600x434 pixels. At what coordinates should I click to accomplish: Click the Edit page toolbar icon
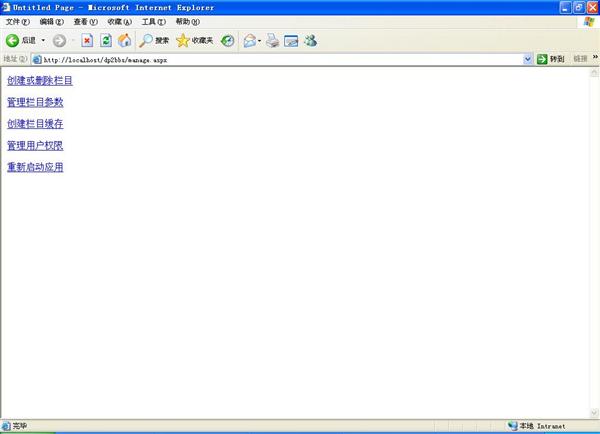(x=291, y=41)
